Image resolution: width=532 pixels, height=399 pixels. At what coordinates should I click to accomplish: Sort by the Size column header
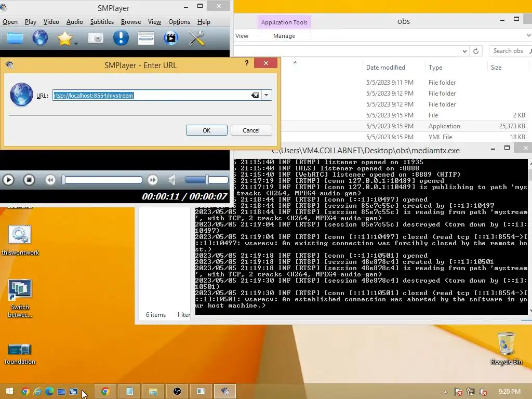click(x=496, y=68)
